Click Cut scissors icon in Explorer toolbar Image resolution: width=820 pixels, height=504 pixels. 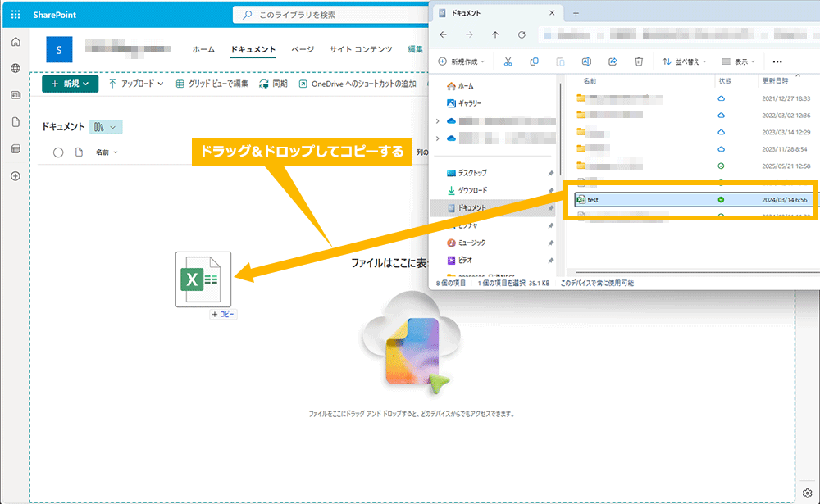508,61
